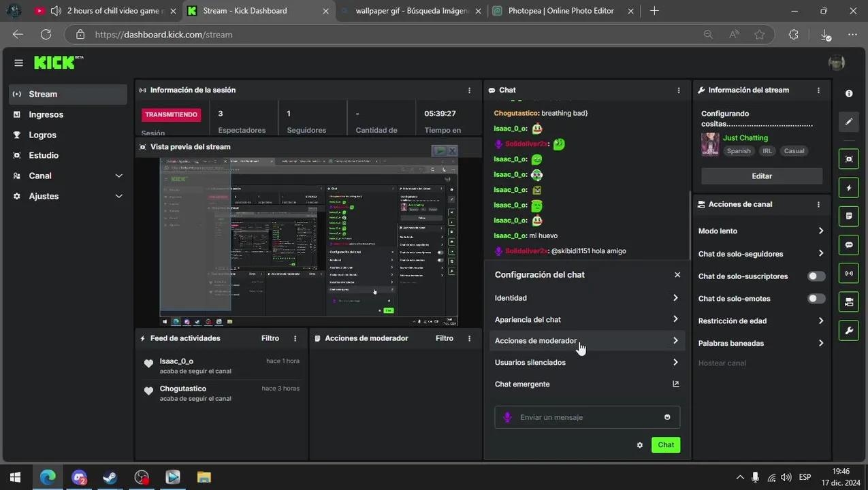This screenshot has height=490, width=868.
Task: Open File Explorer from the taskbar
Action: click(204, 478)
